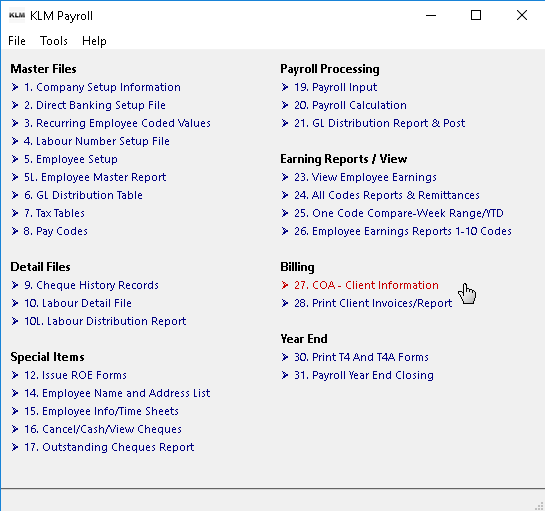Click arrow icon beside Tax Tables
The image size is (545, 511).
pos(15,213)
